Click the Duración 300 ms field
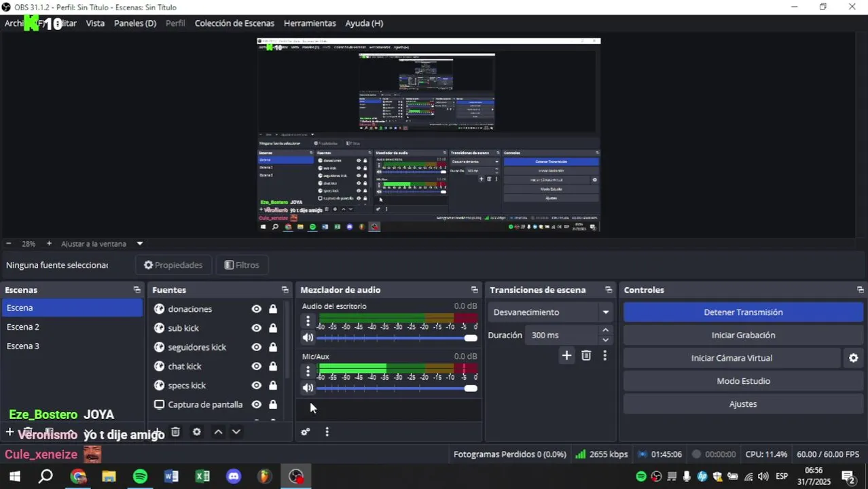This screenshot has width=868, height=489. tap(562, 336)
